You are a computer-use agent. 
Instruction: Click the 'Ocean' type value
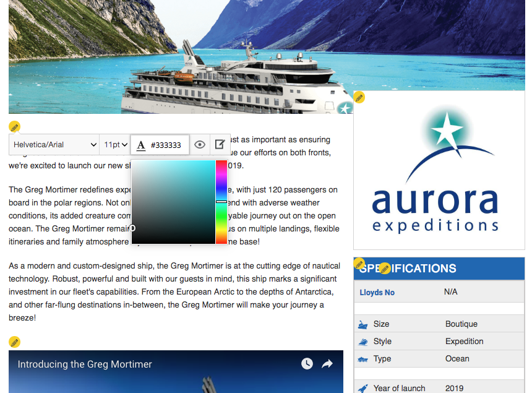click(x=457, y=359)
